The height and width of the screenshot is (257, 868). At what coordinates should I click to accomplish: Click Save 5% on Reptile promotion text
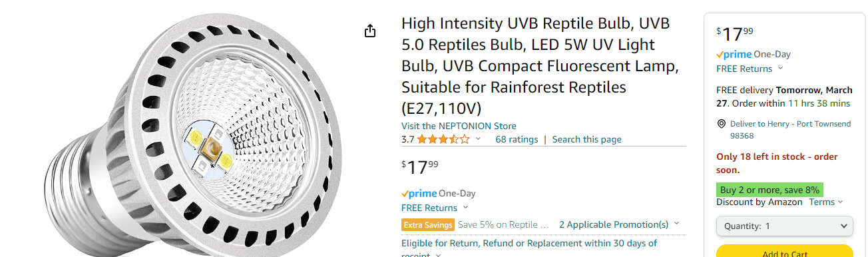tap(503, 224)
